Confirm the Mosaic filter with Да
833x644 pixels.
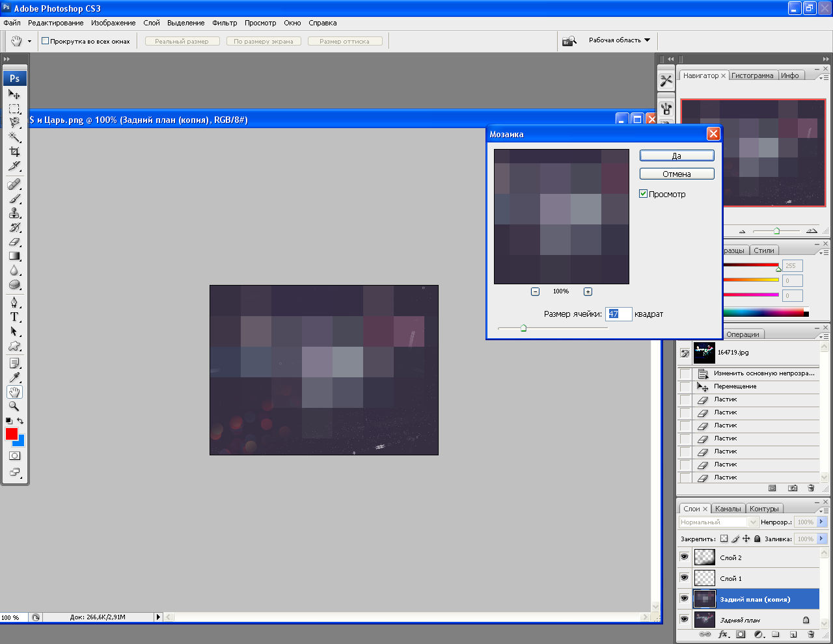click(x=677, y=156)
